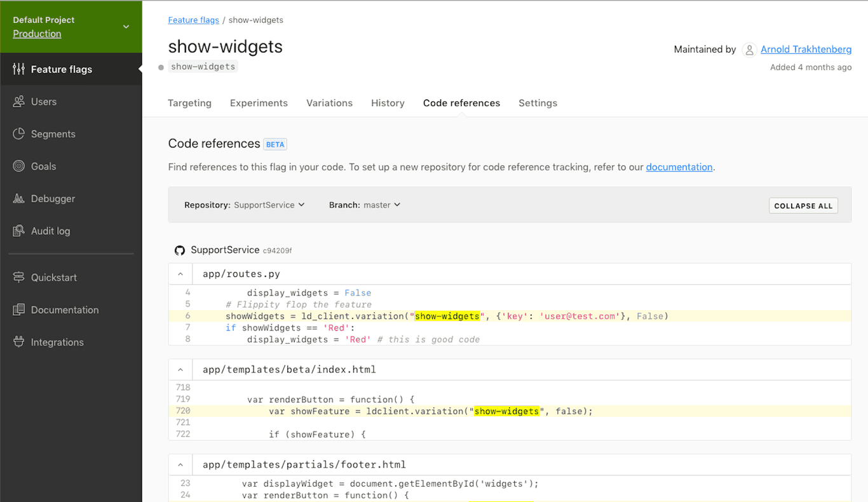Click the Goals target icon
This screenshot has width=868, height=502.
(20, 166)
